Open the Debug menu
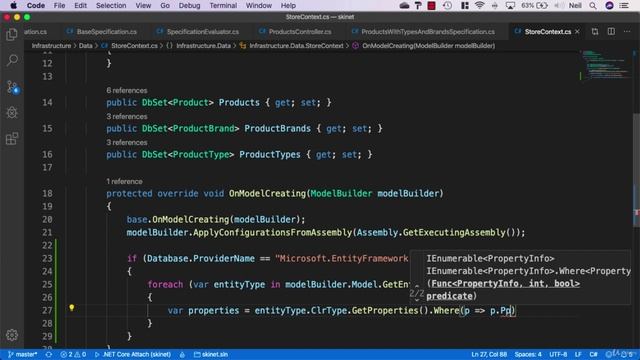This screenshot has height=360, width=640. tap(189, 5)
